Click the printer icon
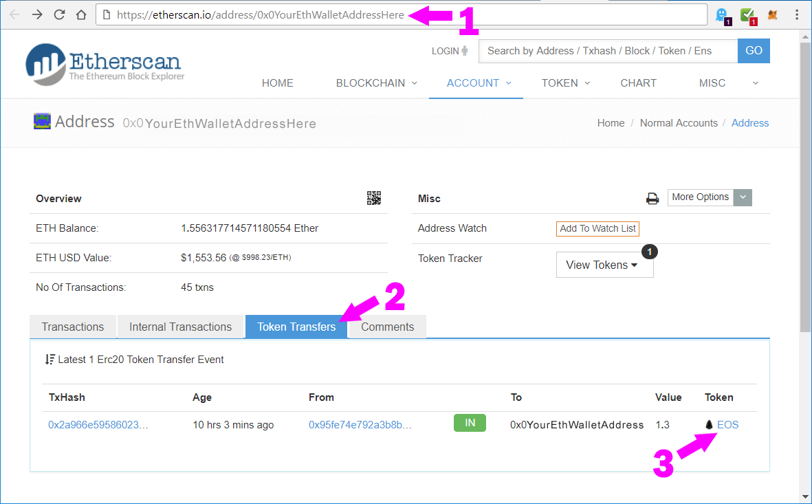 (652, 199)
